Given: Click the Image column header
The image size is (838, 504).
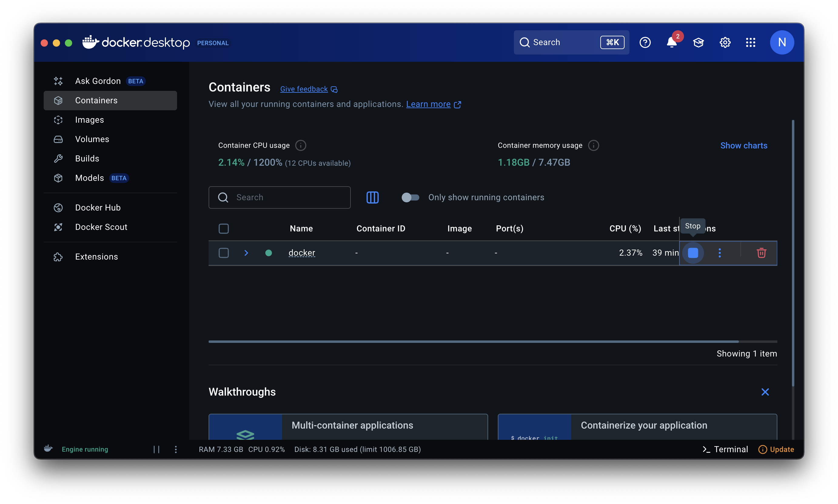Looking at the screenshot, I should [459, 229].
